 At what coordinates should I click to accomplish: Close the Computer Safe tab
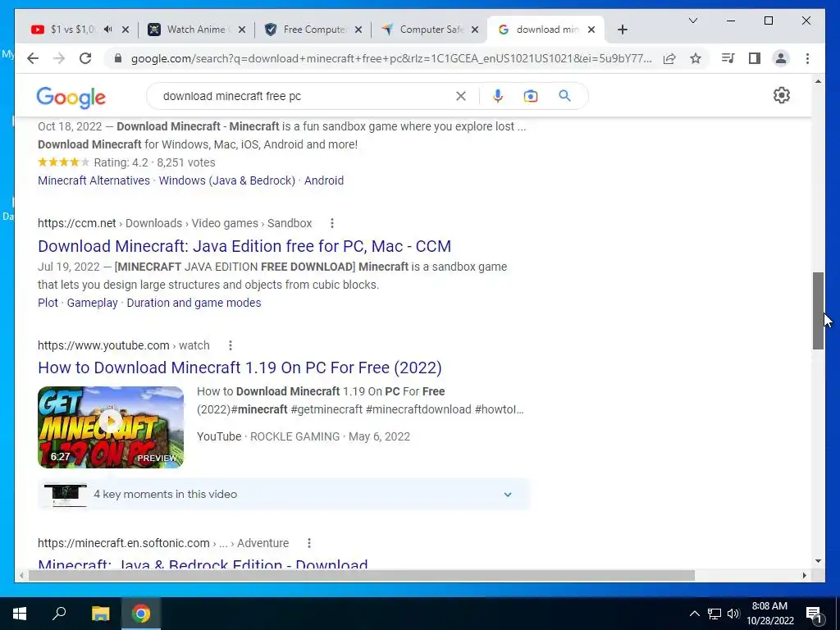point(475,30)
